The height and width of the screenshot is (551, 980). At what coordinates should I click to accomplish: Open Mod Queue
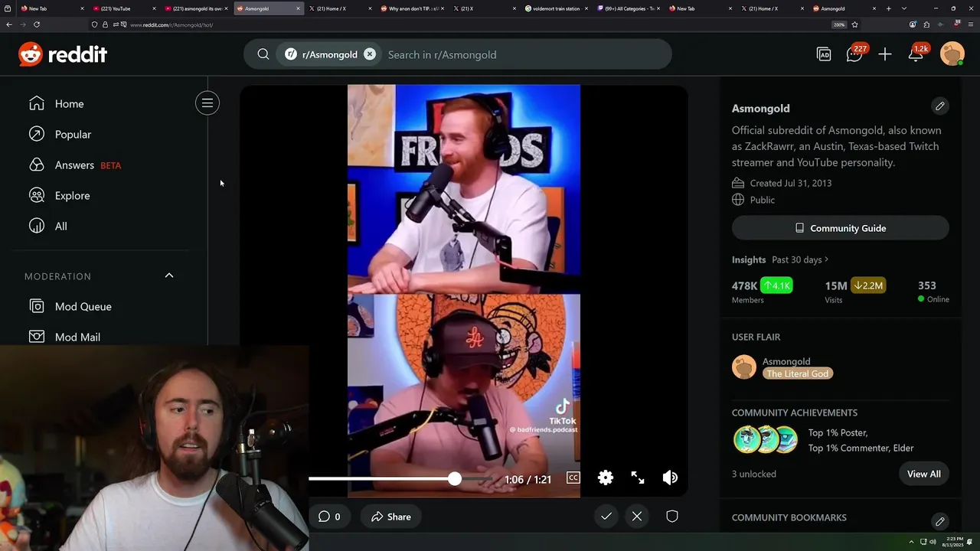pos(83,306)
